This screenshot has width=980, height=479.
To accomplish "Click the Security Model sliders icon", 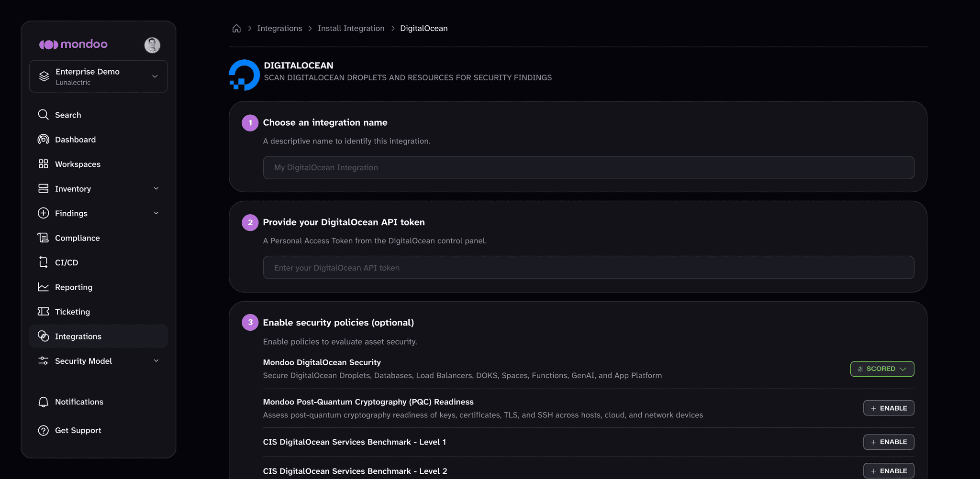I will pyautogui.click(x=43, y=360).
